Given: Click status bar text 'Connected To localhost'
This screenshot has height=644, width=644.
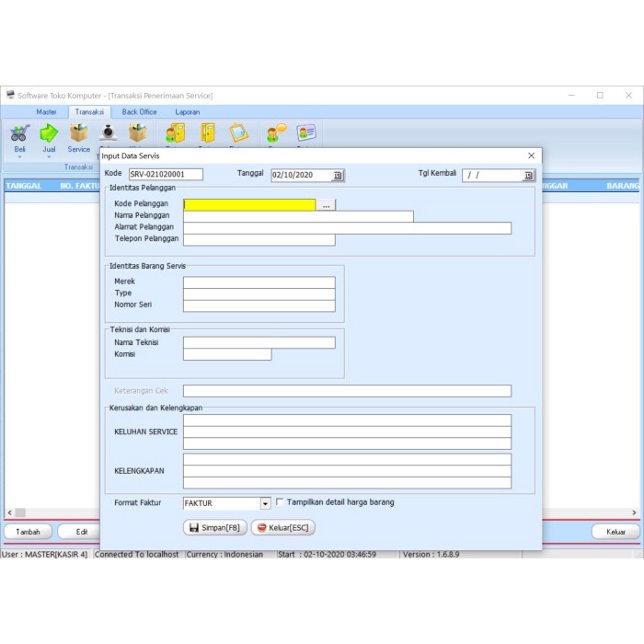Looking at the screenshot, I should [137, 554].
